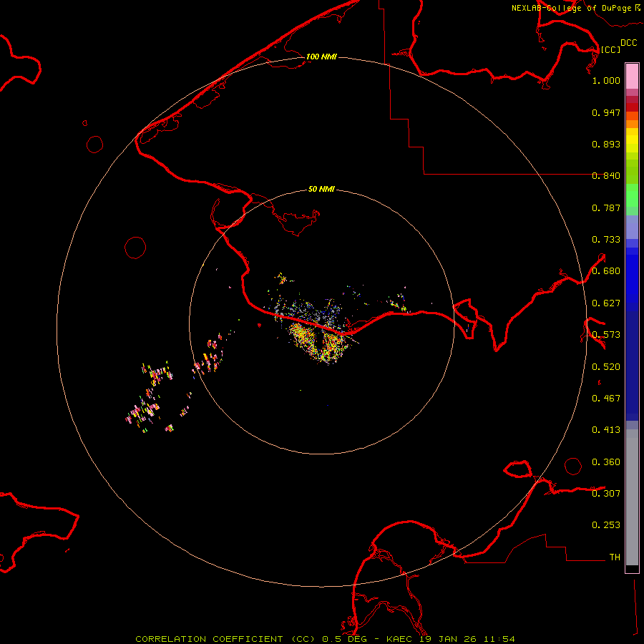Click the 0.573 color scale value
The height and width of the screenshot is (644, 644).
[x=606, y=335]
